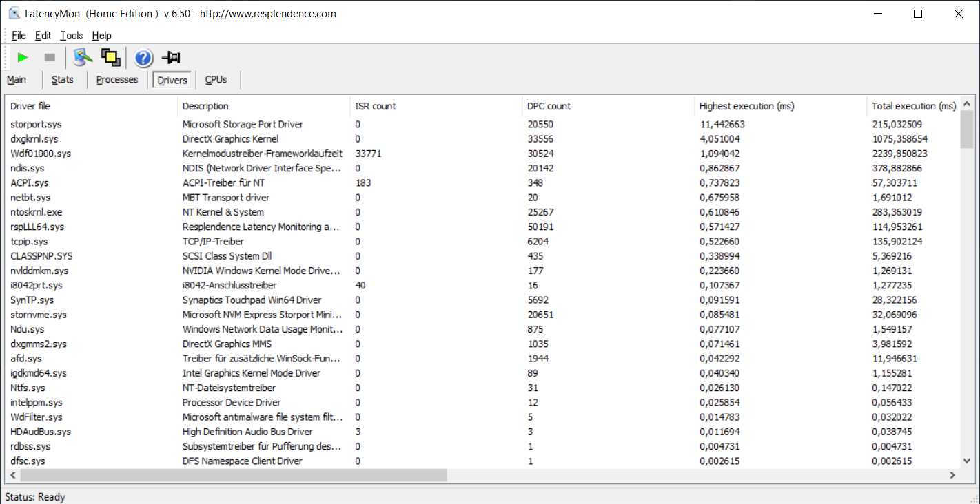Switch to the CPUs tab
Image resolution: width=980 pixels, height=504 pixels.
pyautogui.click(x=216, y=80)
